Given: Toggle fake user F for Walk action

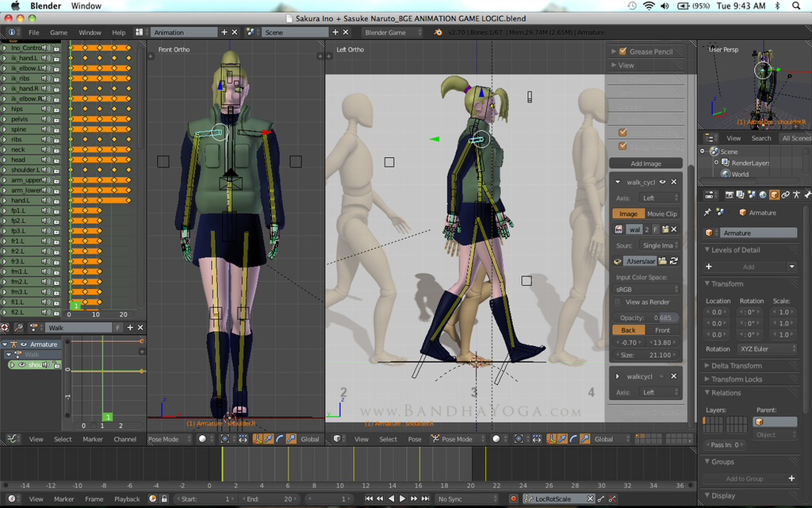Looking at the screenshot, I should click(x=118, y=328).
